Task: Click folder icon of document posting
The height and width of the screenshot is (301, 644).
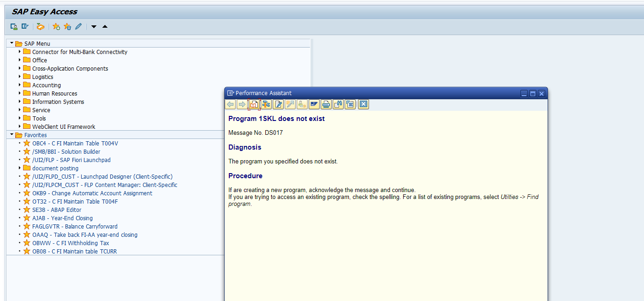Action: point(27,168)
